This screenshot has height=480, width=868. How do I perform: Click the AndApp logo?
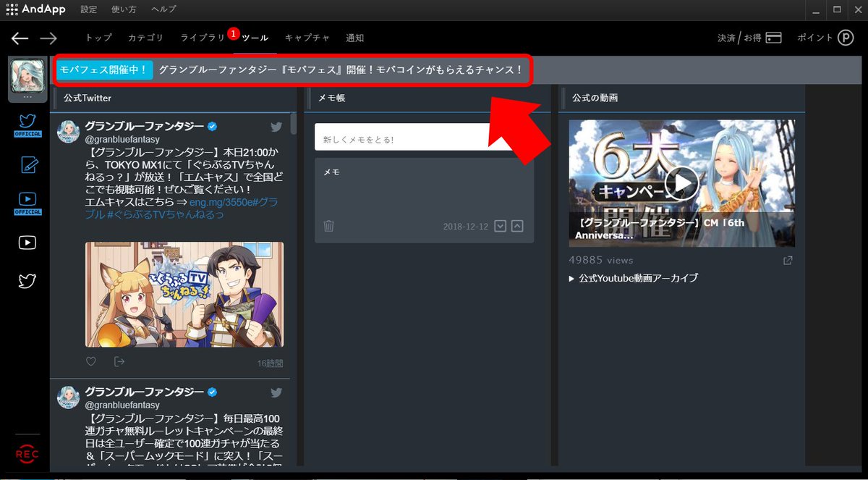tap(34, 9)
